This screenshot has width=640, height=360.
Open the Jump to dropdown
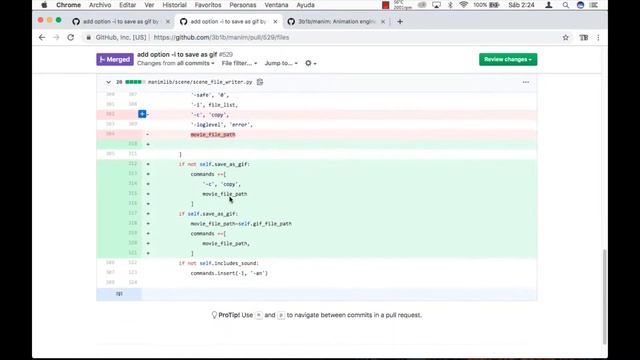281,63
